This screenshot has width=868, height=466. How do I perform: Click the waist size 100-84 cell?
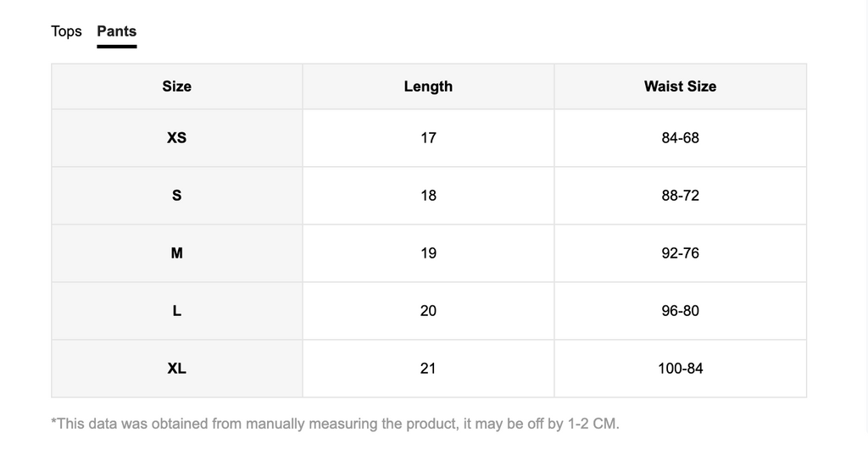[681, 368]
